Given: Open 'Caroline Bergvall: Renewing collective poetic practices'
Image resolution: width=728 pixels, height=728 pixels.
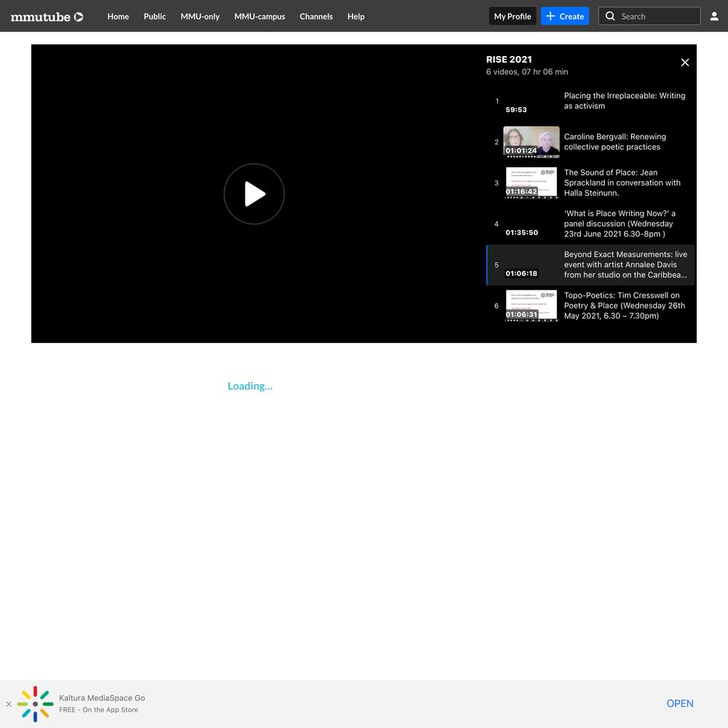Looking at the screenshot, I should 615,142.
